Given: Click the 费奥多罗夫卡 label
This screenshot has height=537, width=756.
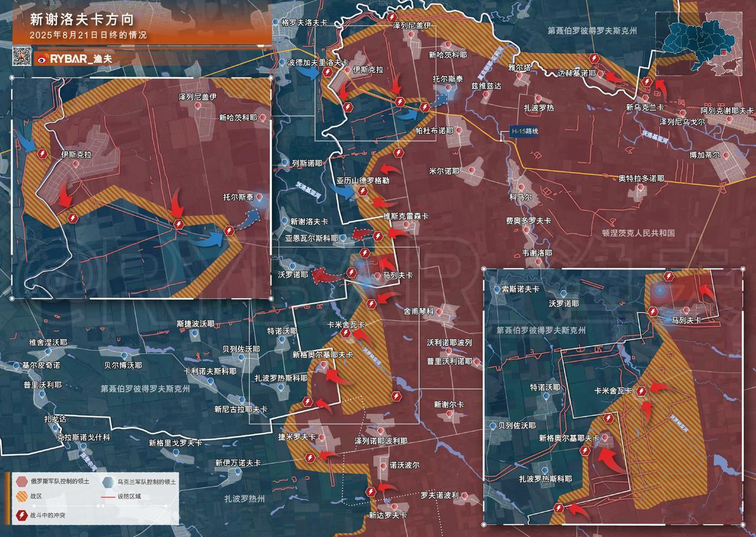Looking at the screenshot, I should (528, 220).
